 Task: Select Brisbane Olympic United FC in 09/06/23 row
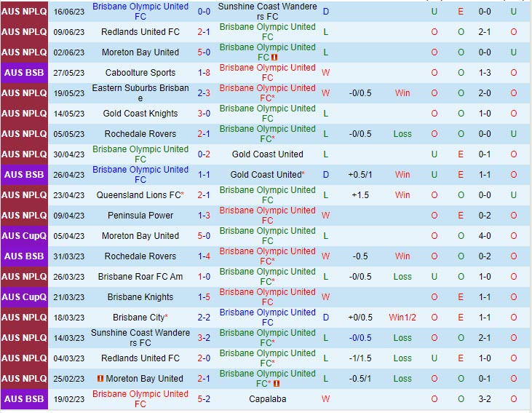pyautogui.click(x=267, y=32)
